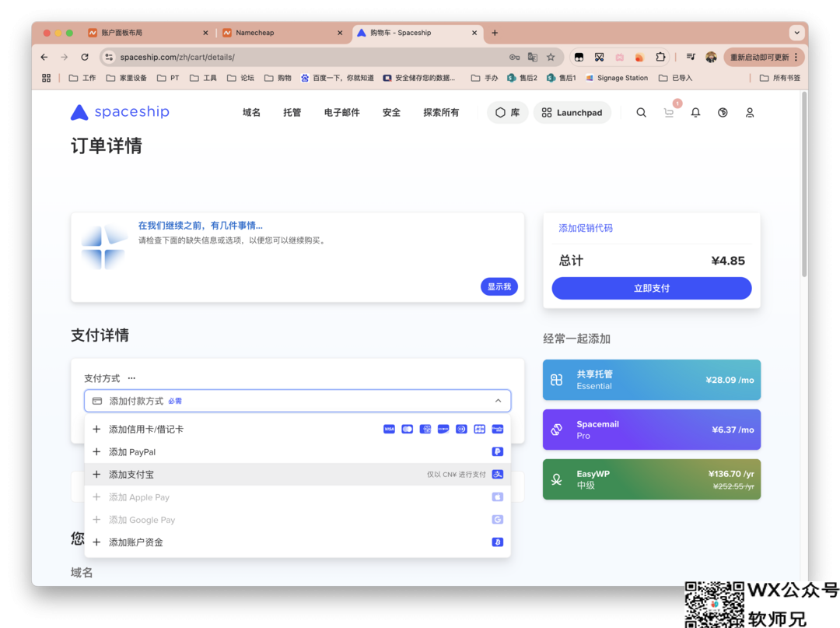840x628 pixels.
Task: Go back in browser history
Action: click(x=44, y=57)
